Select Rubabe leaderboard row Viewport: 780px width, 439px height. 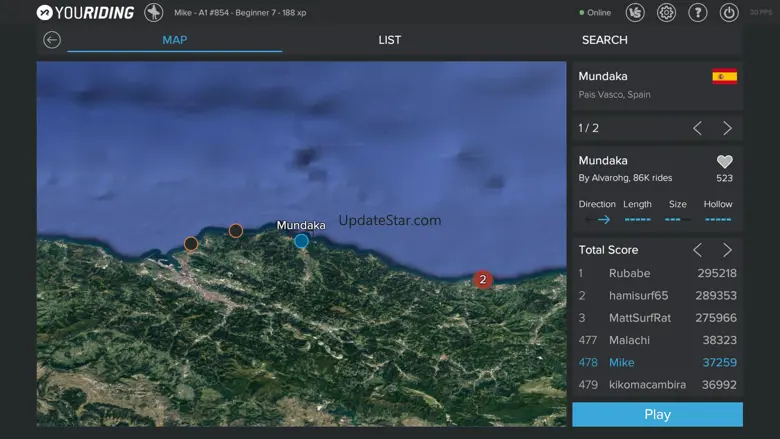pyautogui.click(x=657, y=273)
